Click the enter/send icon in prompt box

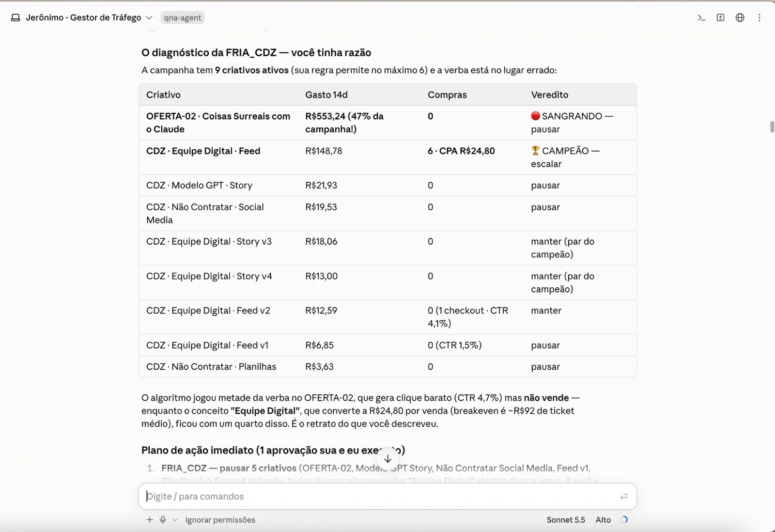pos(624,496)
